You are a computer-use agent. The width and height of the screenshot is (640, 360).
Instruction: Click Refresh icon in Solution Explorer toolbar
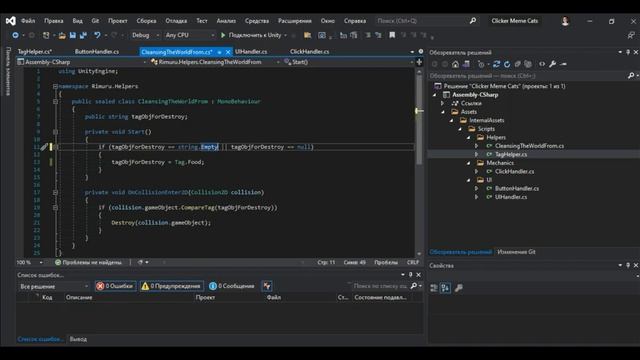pyautogui.click(x=507, y=64)
